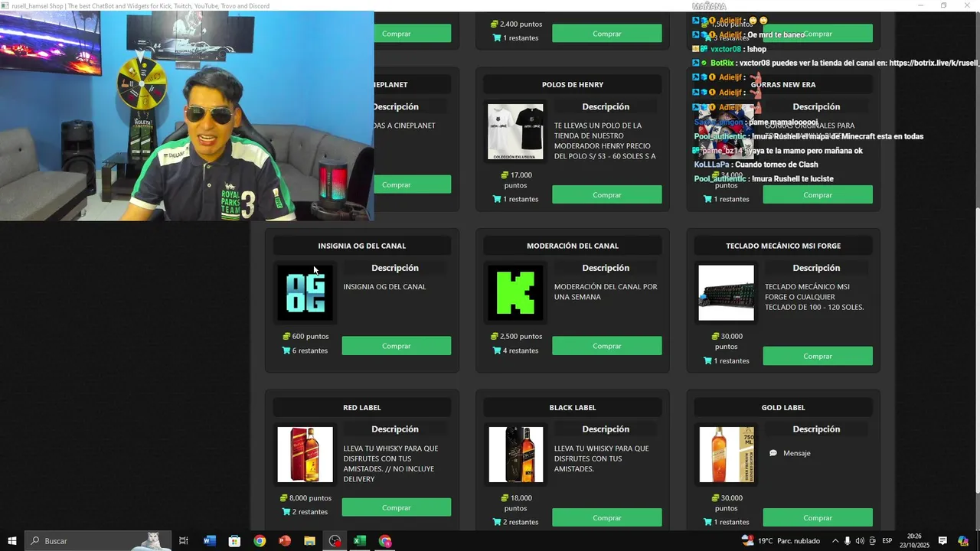Click the coin icon next to 8,000 puntos
Screen dimensions: 980x551
pyautogui.click(x=284, y=497)
